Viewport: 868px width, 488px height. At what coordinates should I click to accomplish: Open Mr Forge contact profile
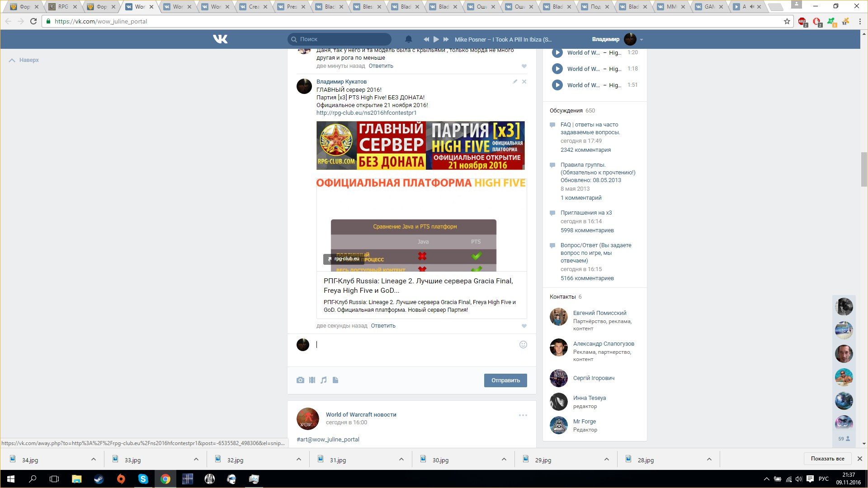pyautogui.click(x=585, y=422)
